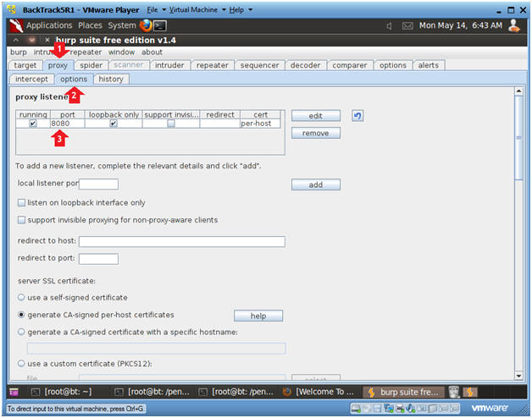
Task: Open VMware Help dropdown menu
Action: click(241, 10)
